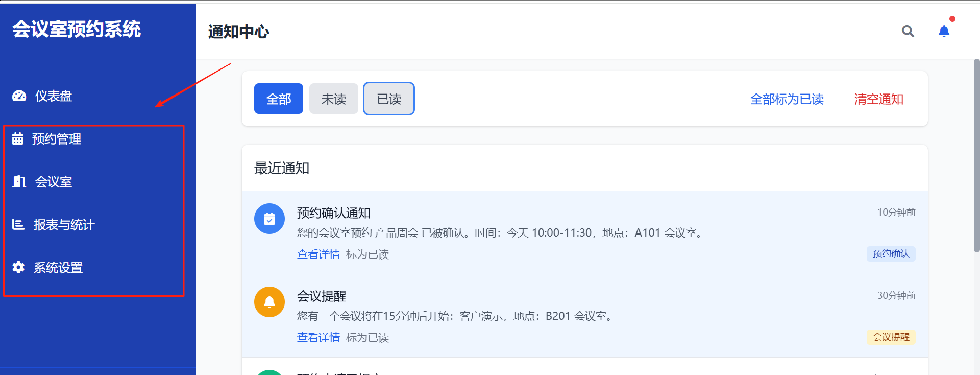Click the blue calendar-check icon of 预约确认通知

(x=269, y=219)
